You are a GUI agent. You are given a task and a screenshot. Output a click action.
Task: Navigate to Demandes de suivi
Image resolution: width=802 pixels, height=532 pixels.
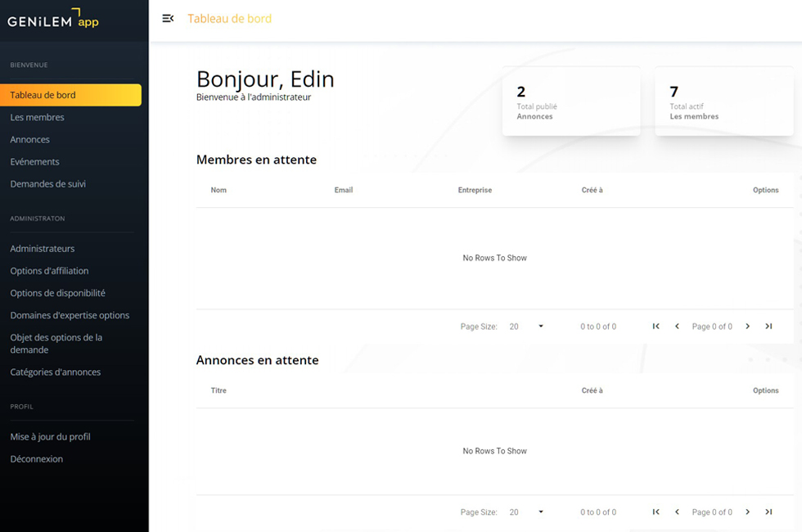click(x=47, y=184)
